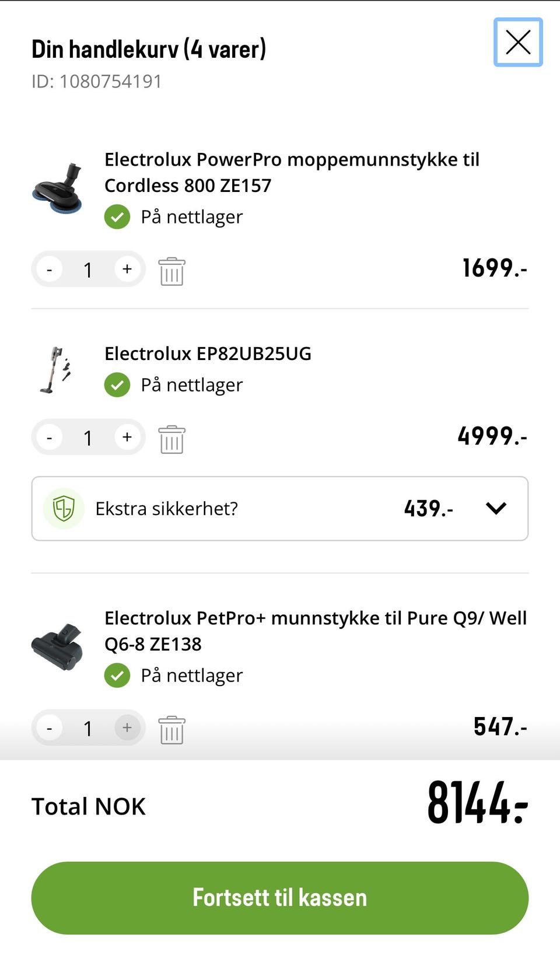This screenshot has height=965, width=560.
Task: Click the PetPro+ nozzle thumbnail image
Action: pyautogui.click(x=57, y=646)
